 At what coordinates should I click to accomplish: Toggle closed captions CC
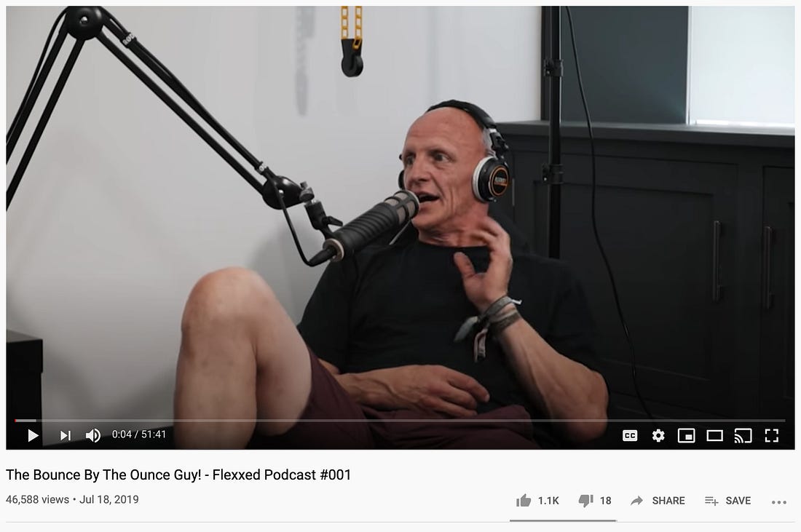[x=630, y=435]
